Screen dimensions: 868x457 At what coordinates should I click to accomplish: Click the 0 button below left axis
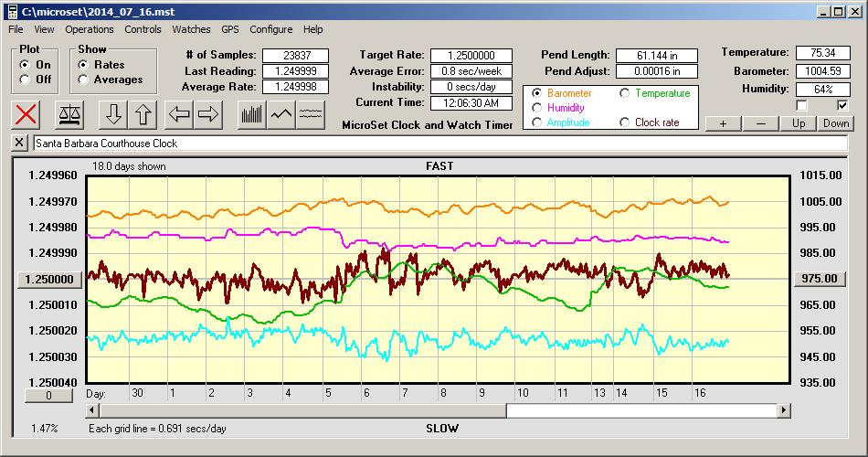coord(48,396)
